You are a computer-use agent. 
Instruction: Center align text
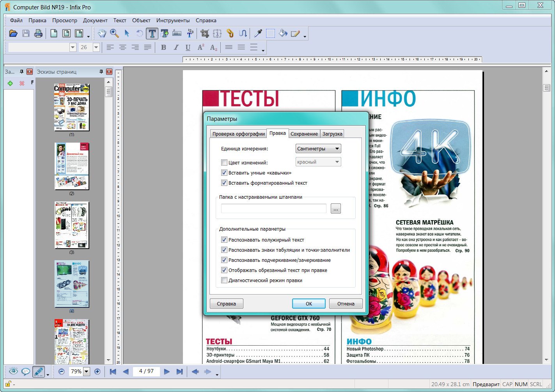[x=123, y=47]
